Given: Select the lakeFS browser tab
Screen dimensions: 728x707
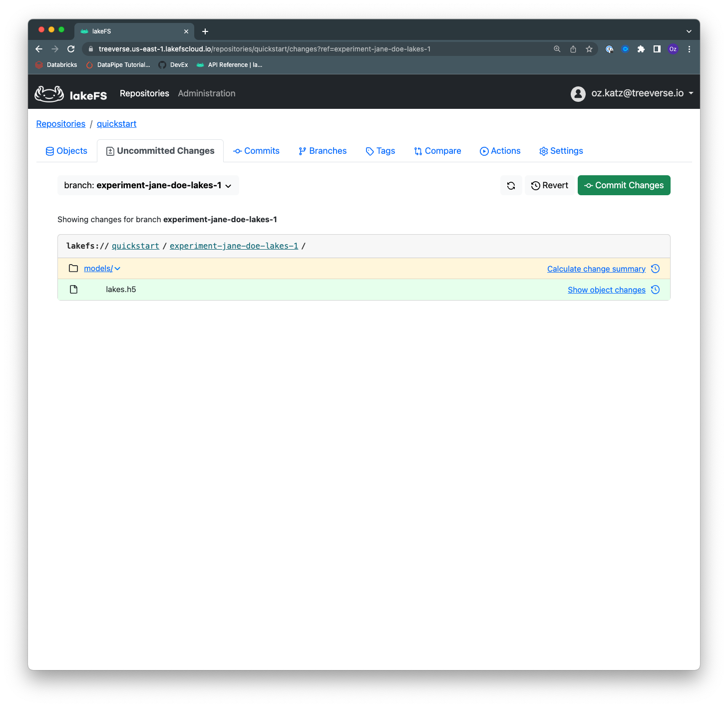Looking at the screenshot, I should (134, 31).
